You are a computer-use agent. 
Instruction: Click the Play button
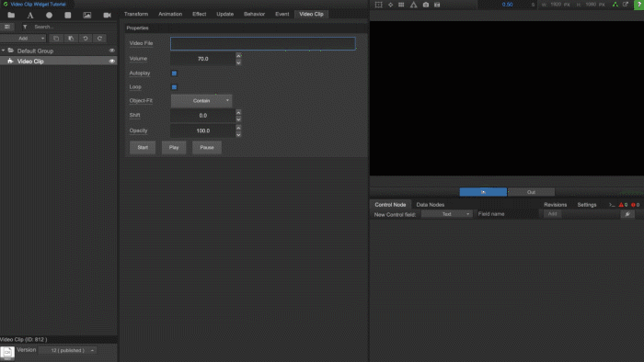coord(174,148)
